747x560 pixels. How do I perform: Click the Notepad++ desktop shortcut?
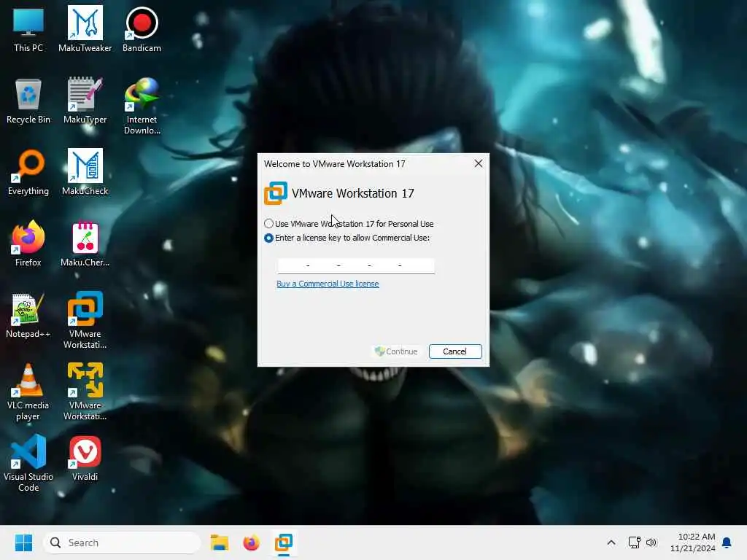(x=28, y=316)
